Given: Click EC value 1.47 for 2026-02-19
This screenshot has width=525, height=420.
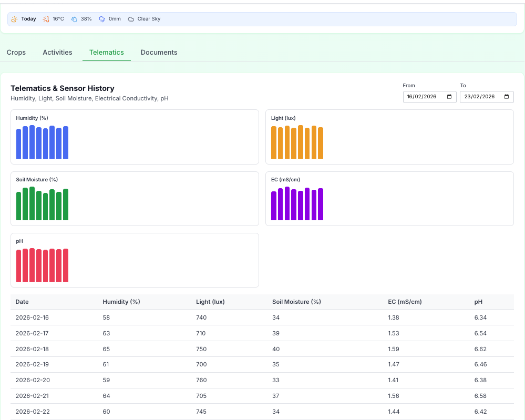Looking at the screenshot, I should [x=394, y=364].
